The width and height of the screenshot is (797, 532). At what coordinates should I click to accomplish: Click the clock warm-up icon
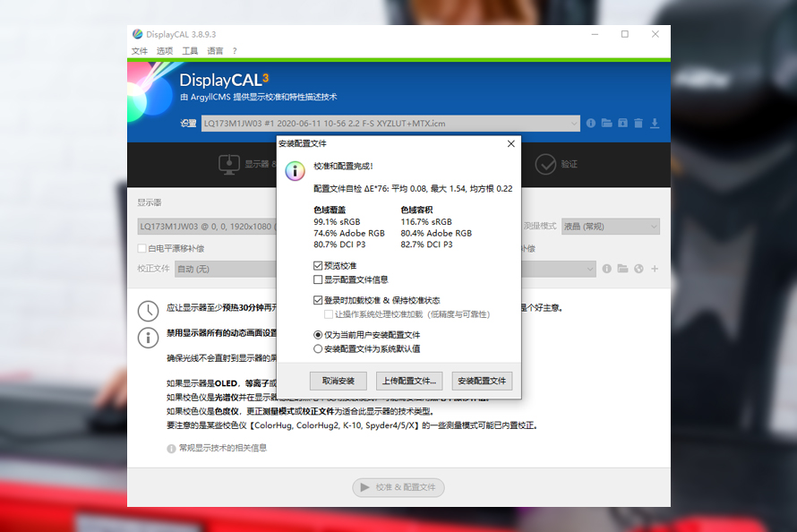click(148, 311)
